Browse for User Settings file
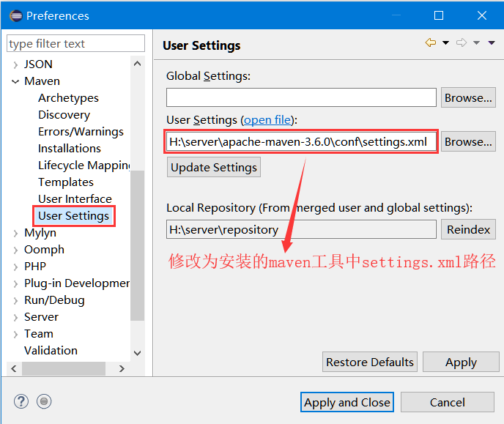504x424 pixels. coord(468,141)
